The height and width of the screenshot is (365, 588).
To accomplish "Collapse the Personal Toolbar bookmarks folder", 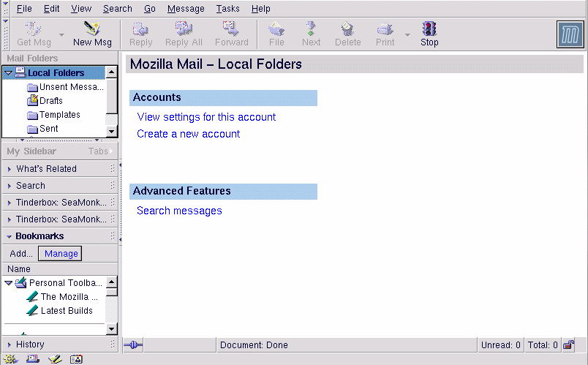I will (x=8, y=283).
